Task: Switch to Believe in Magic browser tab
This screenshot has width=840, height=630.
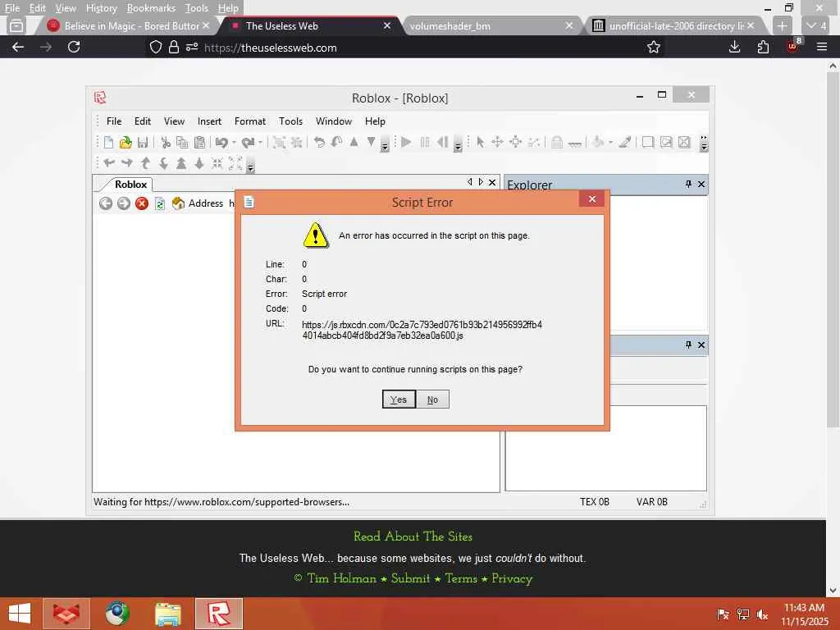Action: tap(126, 25)
